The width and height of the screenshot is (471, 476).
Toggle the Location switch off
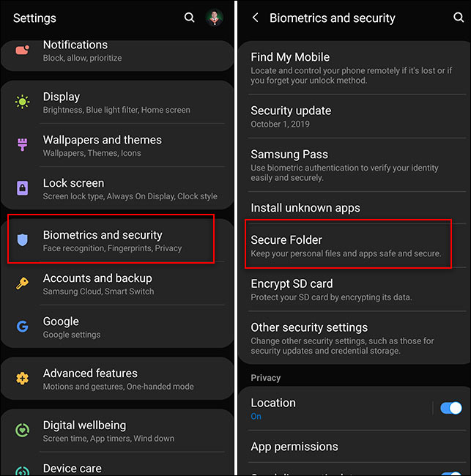(x=451, y=408)
